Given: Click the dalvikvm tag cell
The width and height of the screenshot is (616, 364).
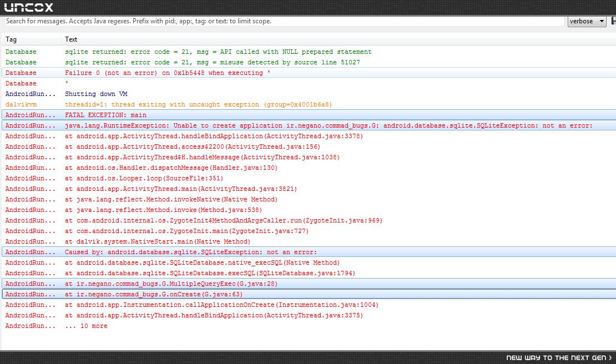Looking at the screenshot, I should [21, 104].
